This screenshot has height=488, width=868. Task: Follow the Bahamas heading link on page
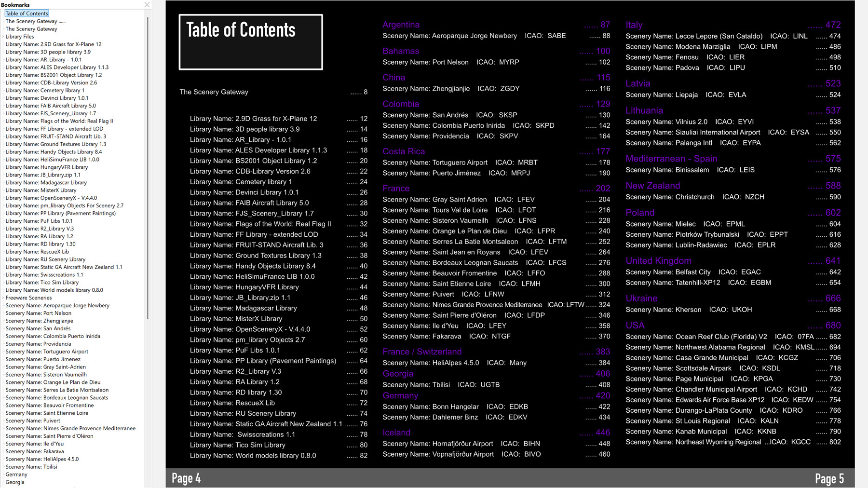[x=401, y=51]
